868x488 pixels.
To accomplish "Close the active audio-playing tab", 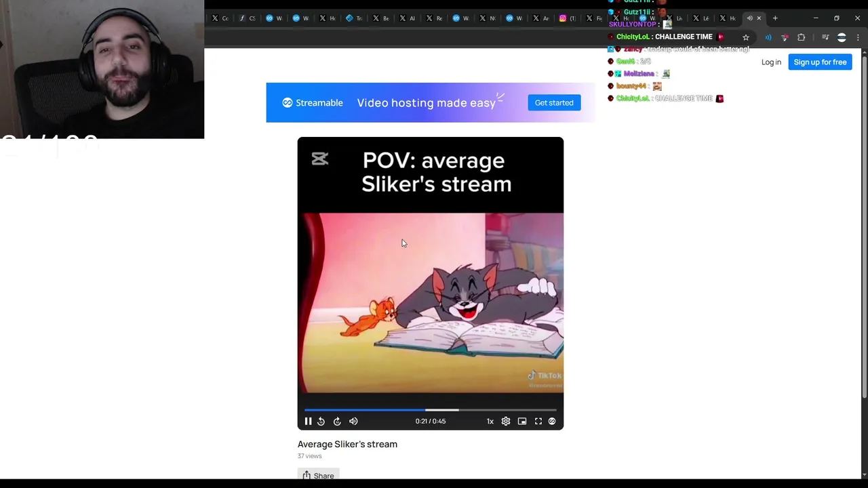I will [759, 18].
